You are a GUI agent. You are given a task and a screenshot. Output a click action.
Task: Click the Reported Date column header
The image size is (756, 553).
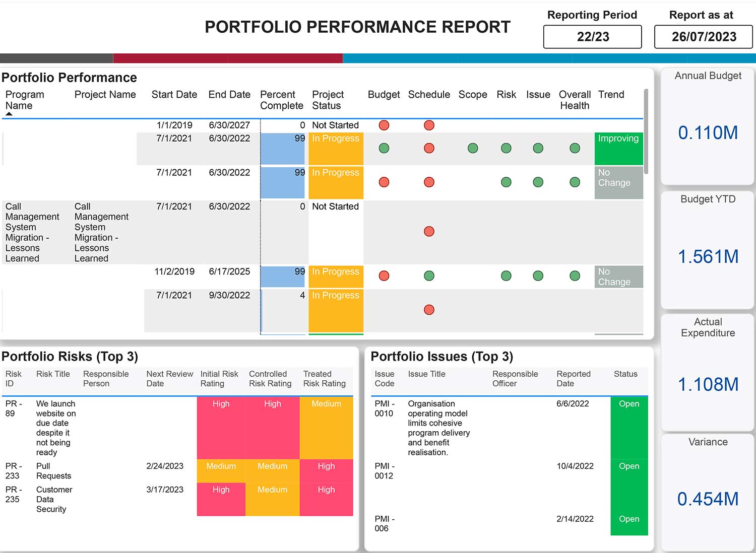(x=574, y=379)
